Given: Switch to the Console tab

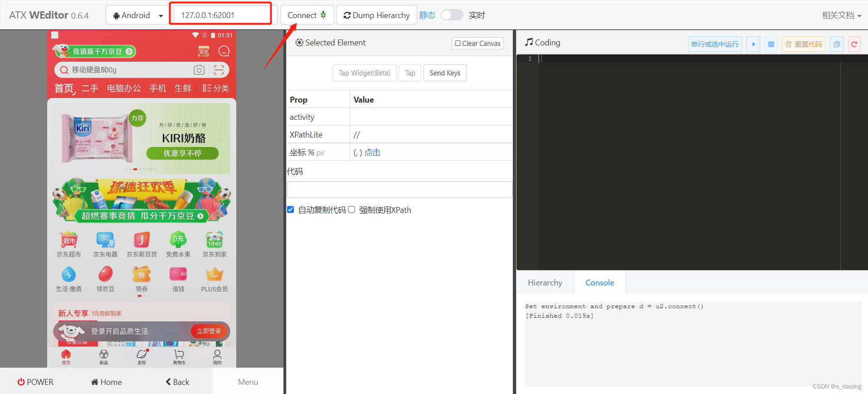Looking at the screenshot, I should (x=600, y=282).
